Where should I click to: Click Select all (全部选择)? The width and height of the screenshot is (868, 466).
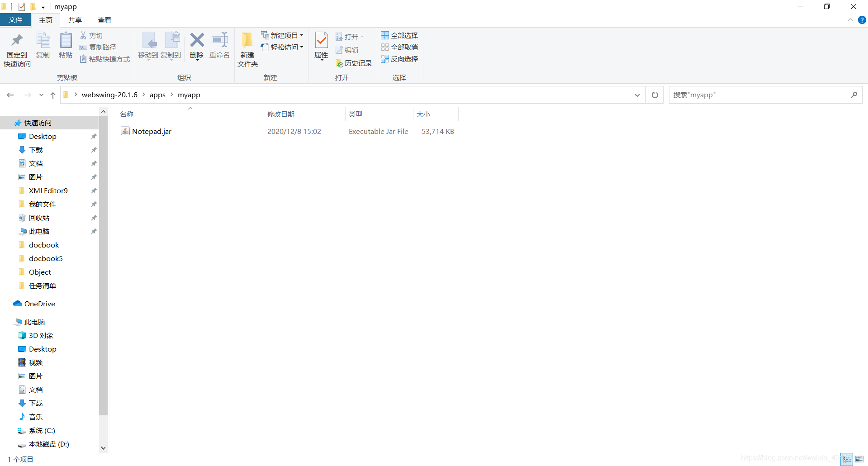coord(399,35)
